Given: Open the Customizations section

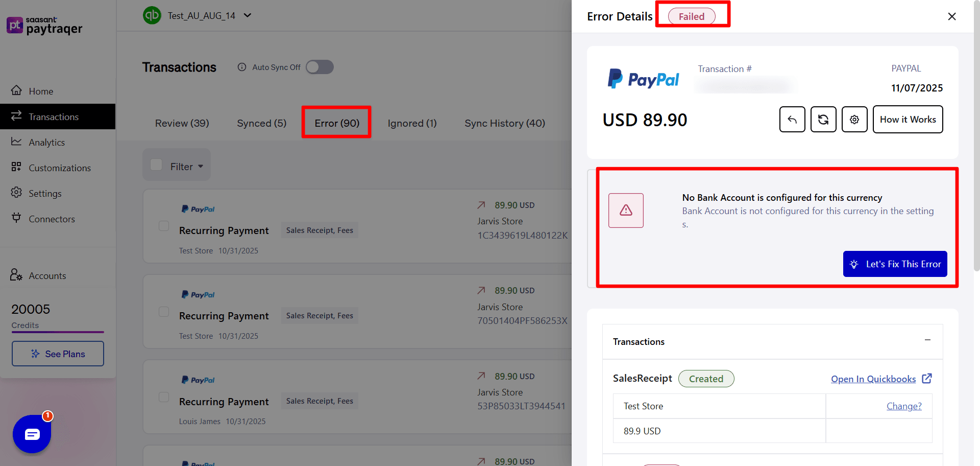Looking at the screenshot, I should point(60,168).
